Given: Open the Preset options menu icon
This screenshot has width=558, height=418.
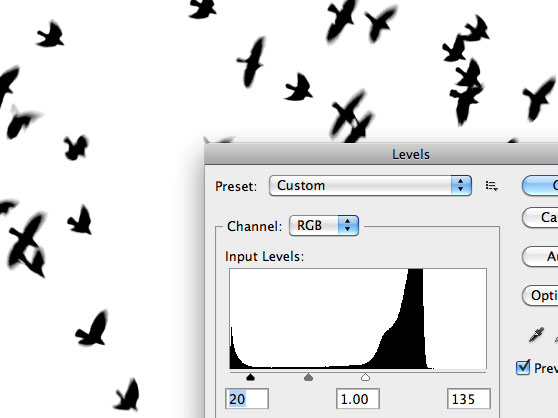Looking at the screenshot, I should click(491, 186).
